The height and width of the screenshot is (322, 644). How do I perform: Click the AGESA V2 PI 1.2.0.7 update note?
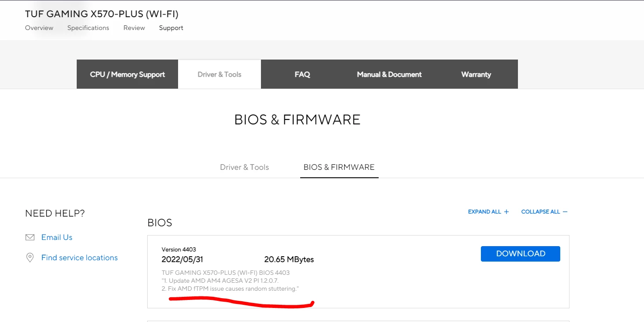(220, 281)
